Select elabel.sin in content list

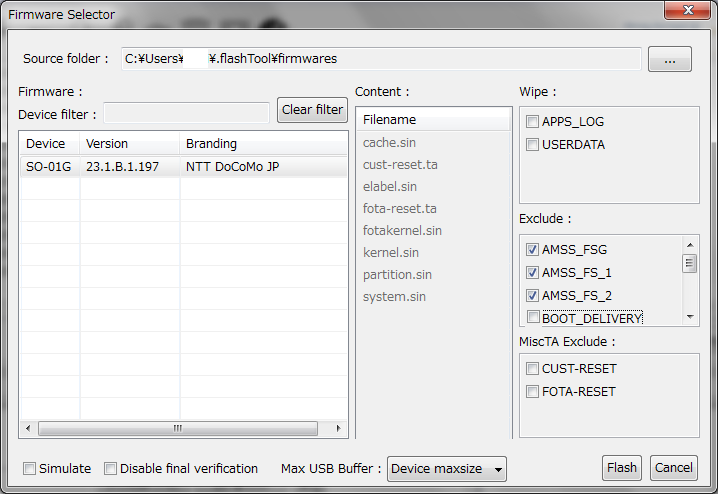(390, 187)
